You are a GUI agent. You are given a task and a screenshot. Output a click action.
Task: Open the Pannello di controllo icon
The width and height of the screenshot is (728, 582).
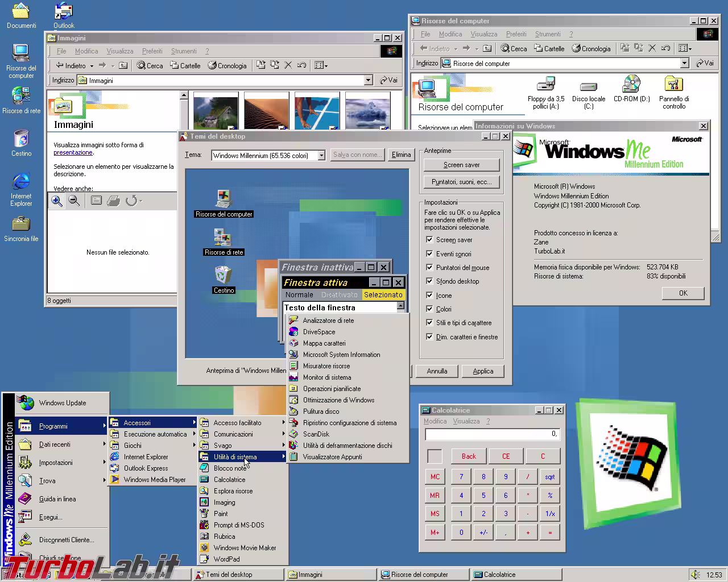tap(674, 93)
